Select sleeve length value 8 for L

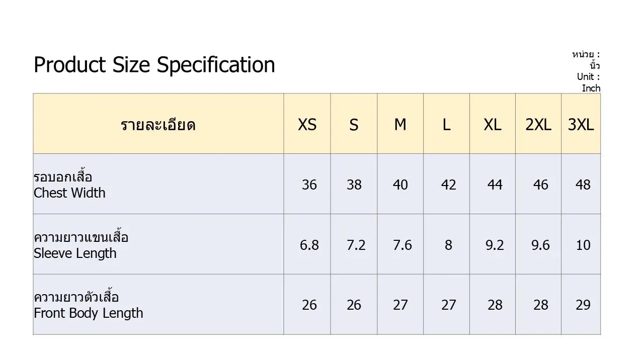point(448,245)
